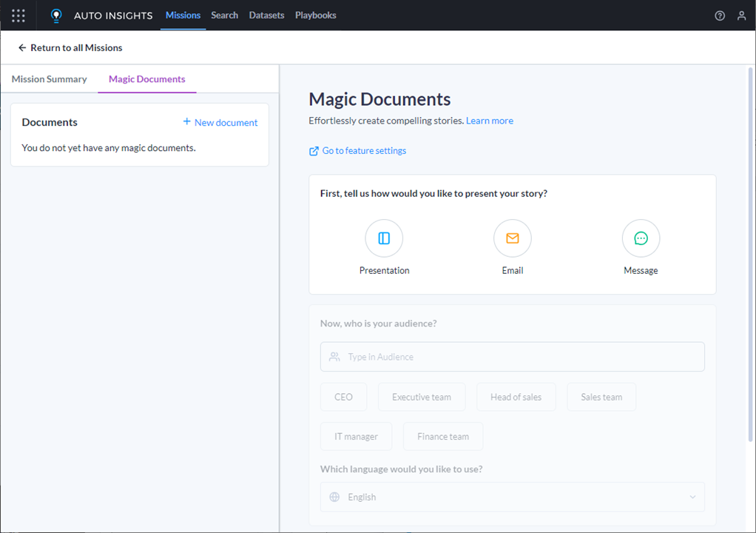Choose the Presentation format icon

pyautogui.click(x=384, y=238)
